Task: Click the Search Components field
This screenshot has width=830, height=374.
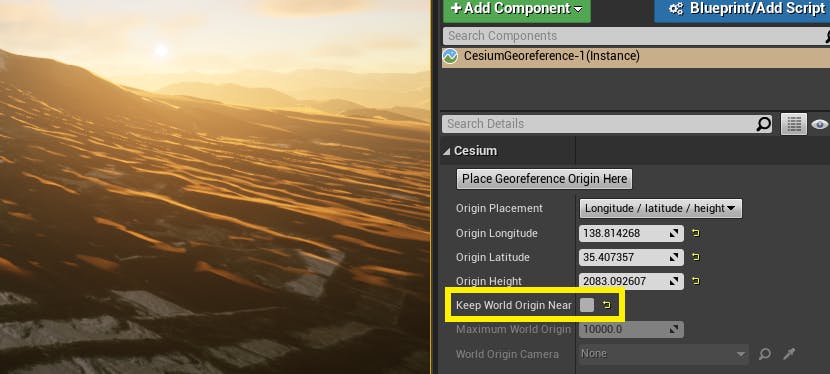Action: point(633,36)
